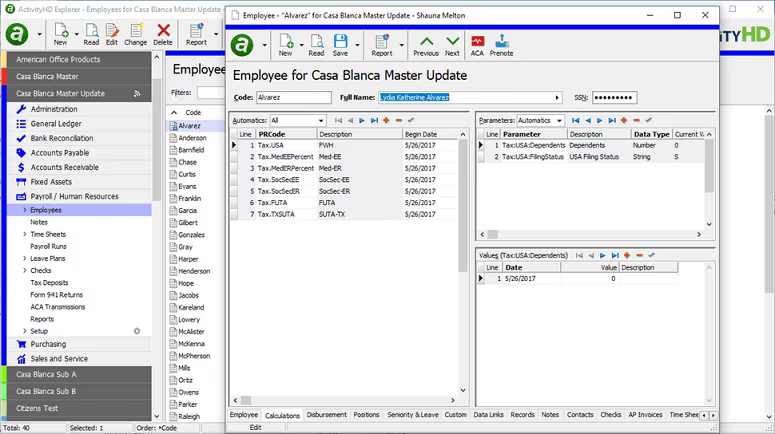
Task: Click in the SSN field
Action: click(614, 98)
